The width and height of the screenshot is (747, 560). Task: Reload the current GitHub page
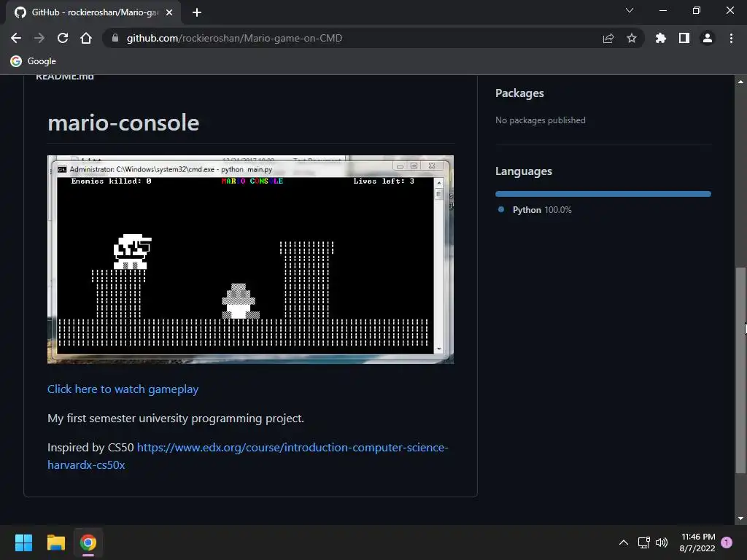pos(63,38)
